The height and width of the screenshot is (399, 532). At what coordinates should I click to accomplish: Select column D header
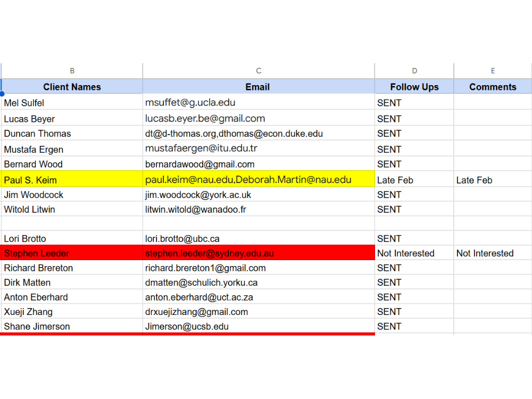(414, 71)
